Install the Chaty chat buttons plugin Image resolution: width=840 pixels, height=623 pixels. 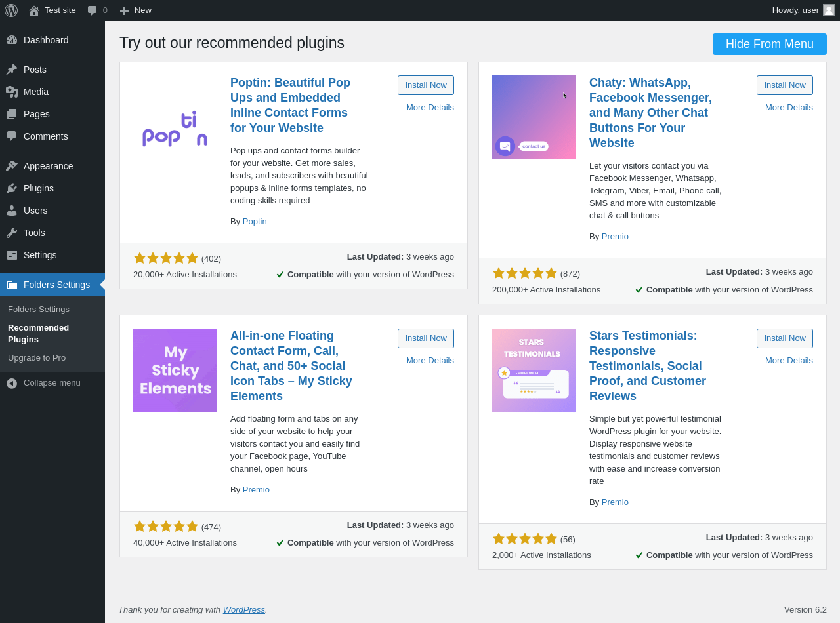point(784,85)
